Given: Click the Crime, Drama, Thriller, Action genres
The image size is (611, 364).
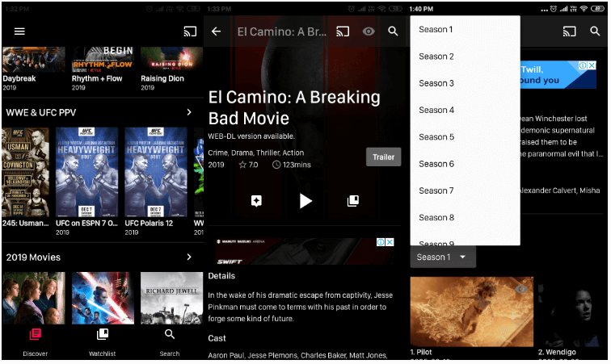Looking at the screenshot, I should tap(256, 153).
